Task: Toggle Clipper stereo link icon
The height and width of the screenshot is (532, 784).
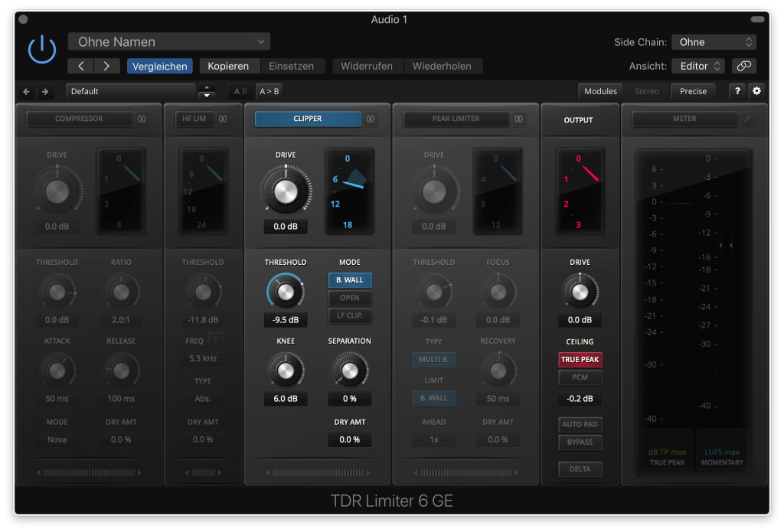Action: (370, 119)
